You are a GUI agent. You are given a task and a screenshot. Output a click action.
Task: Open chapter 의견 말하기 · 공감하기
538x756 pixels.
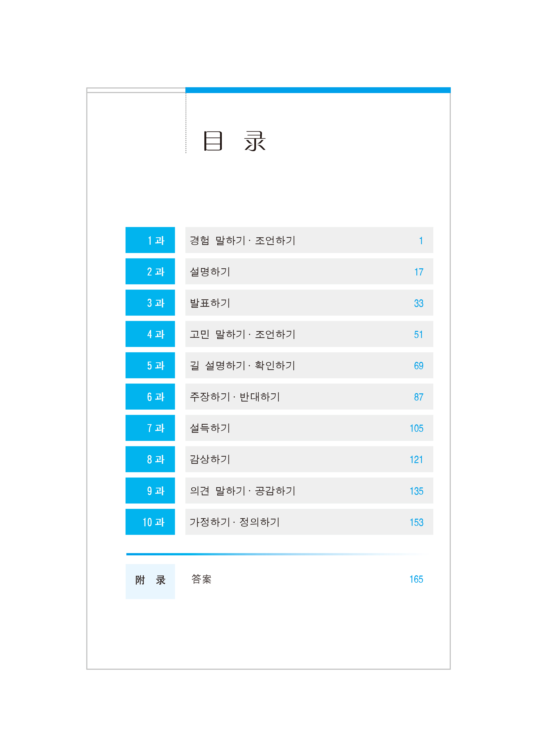click(x=242, y=491)
